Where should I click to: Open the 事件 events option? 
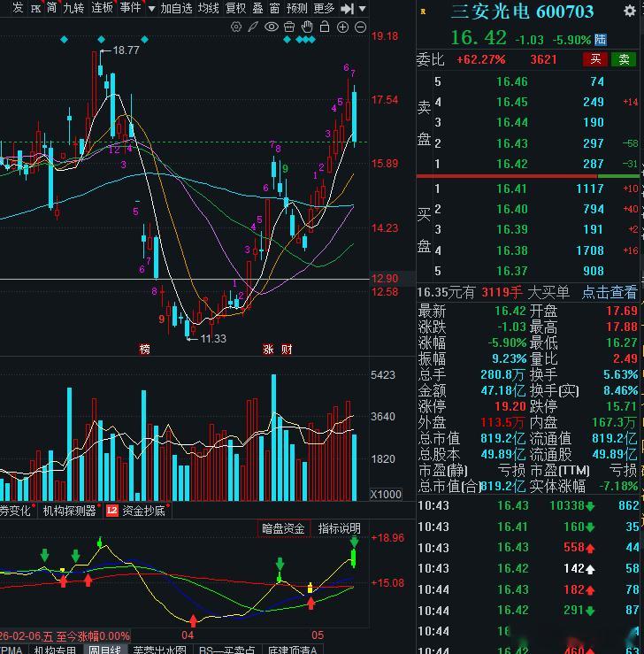[130, 8]
